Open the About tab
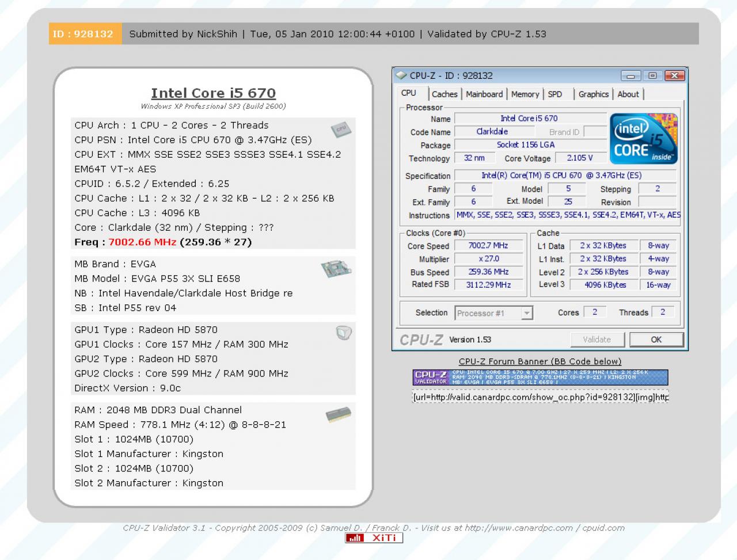Image resolution: width=737 pixels, height=560 pixels. point(628,94)
